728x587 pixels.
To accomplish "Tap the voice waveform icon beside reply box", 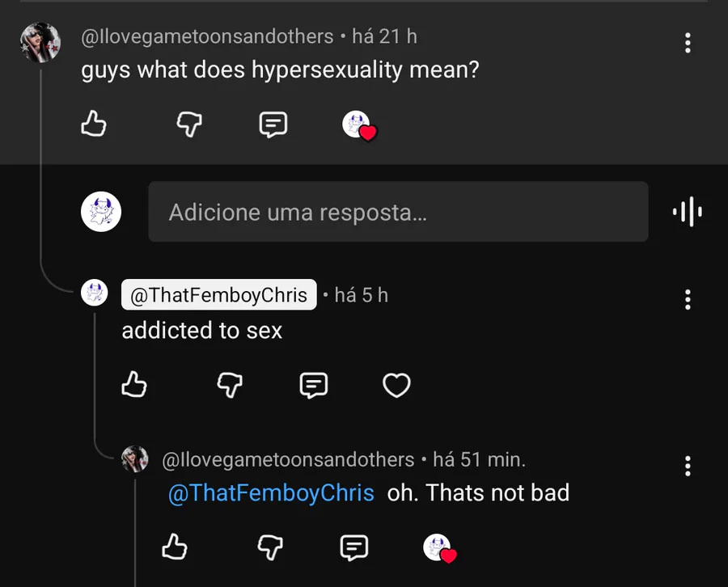I will [687, 212].
